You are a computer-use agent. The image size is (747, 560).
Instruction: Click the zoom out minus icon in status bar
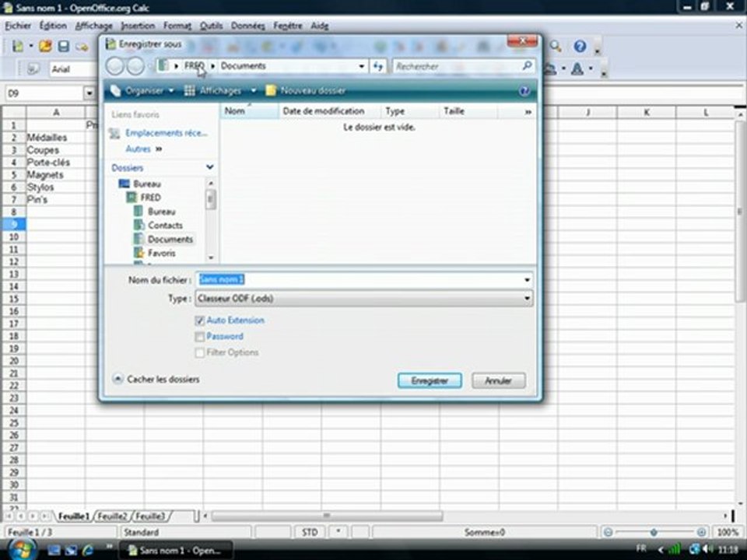coord(608,532)
